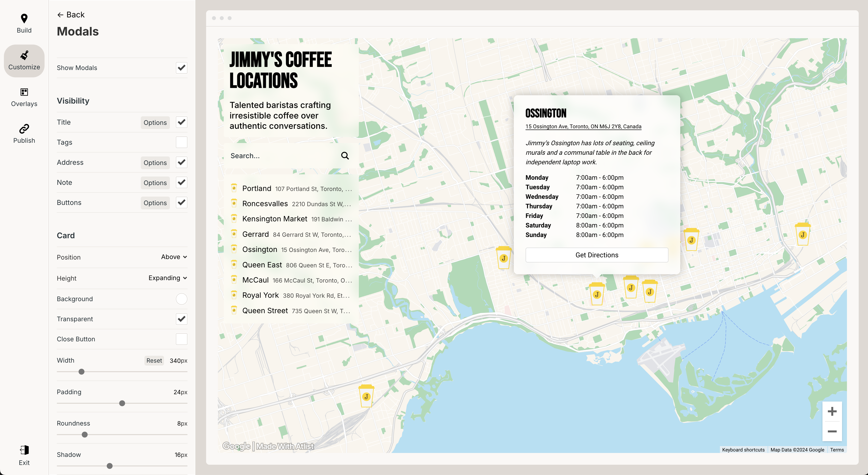Click the Publish link icon
Screen dimensions: 868x475
click(x=24, y=129)
